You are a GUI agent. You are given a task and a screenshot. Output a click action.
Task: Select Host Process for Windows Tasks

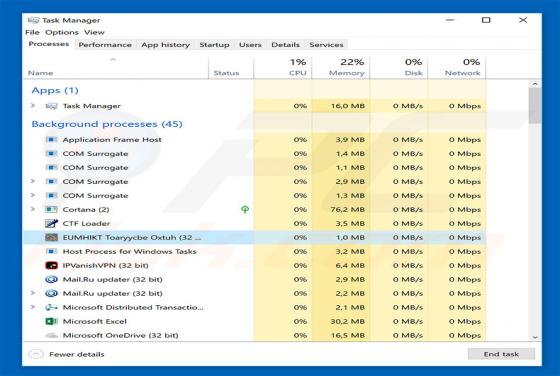(255, 251)
